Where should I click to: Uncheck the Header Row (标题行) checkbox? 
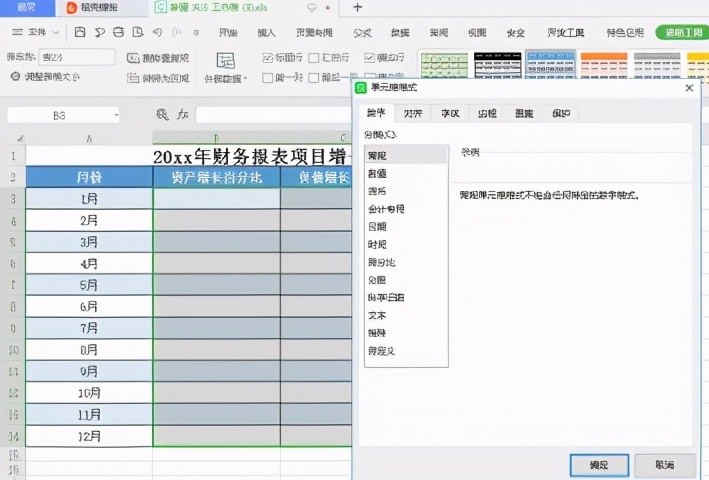(267, 58)
